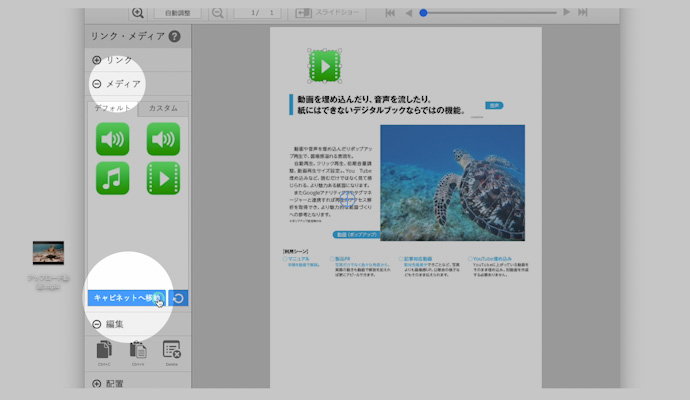Open help for リンク・メディア panel

tap(174, 36)
